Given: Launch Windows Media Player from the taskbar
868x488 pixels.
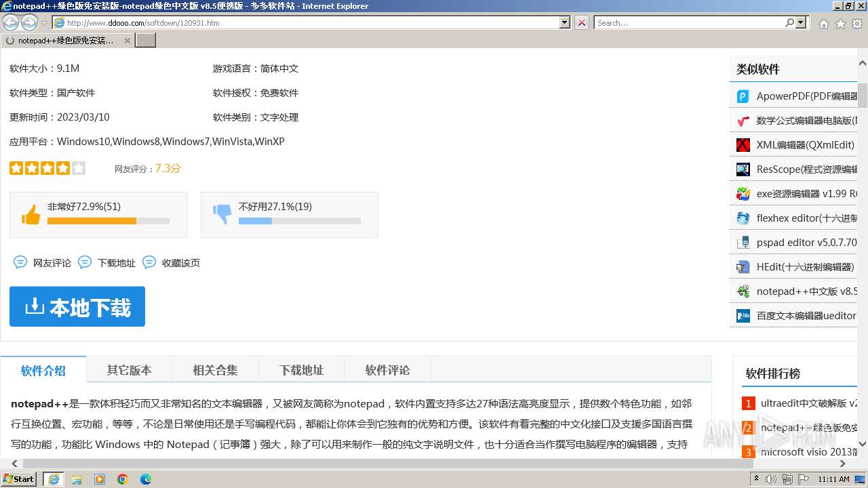Looking at the screenshot, I should click(100, 479).
